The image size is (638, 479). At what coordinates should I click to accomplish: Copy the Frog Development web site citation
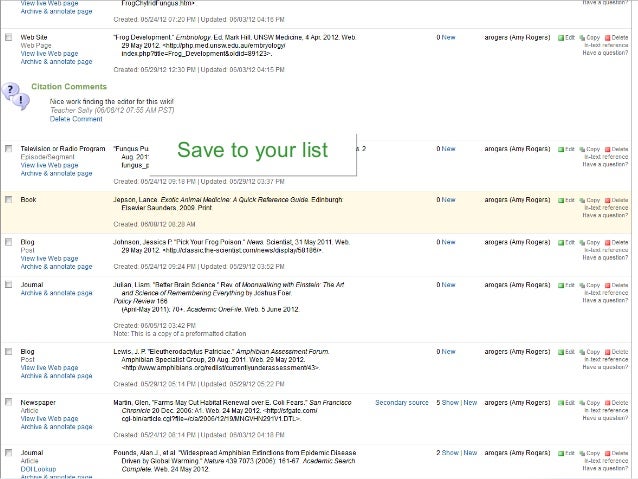590,37
